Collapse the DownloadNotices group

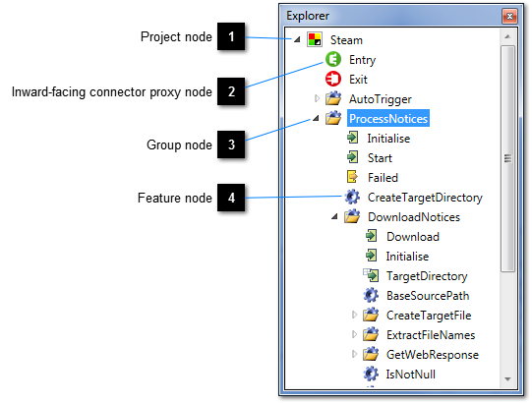coord(334,216)
